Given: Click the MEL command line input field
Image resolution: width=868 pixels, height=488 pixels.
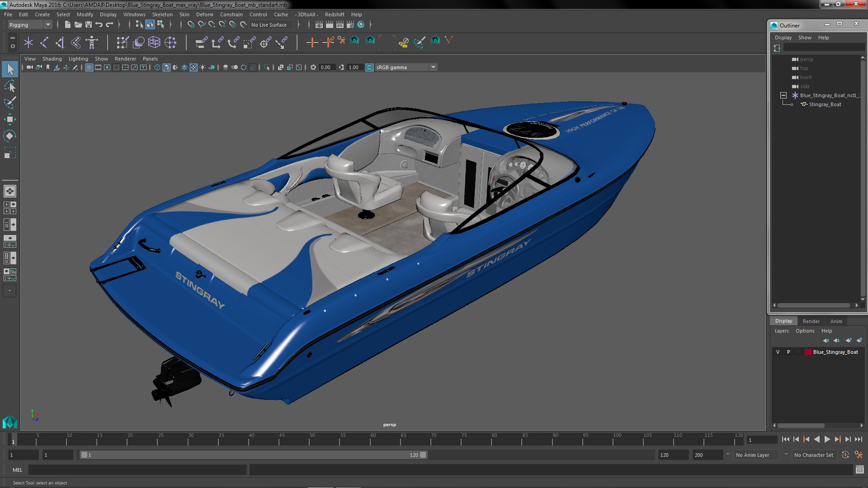Looking at the screenshot, I should (137, 470).
